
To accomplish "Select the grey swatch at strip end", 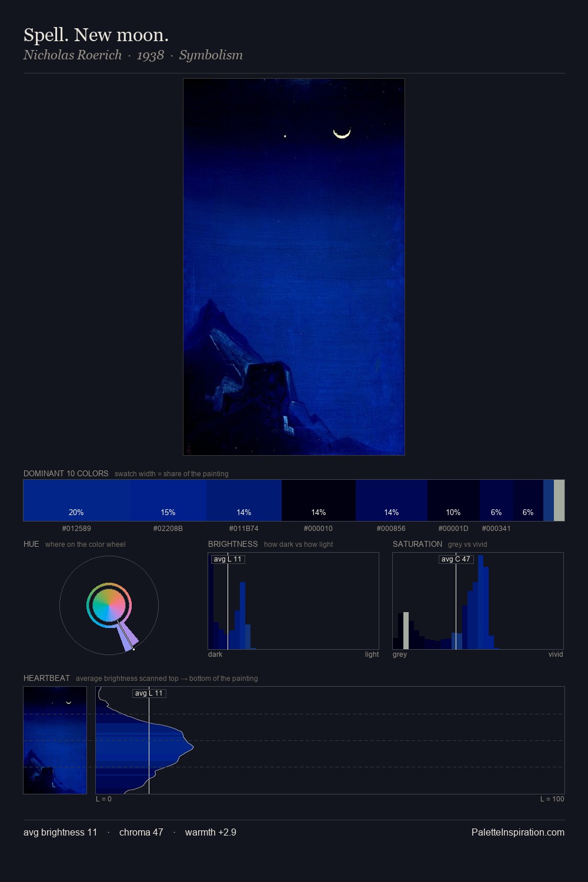I will click(x=559, y=500).
